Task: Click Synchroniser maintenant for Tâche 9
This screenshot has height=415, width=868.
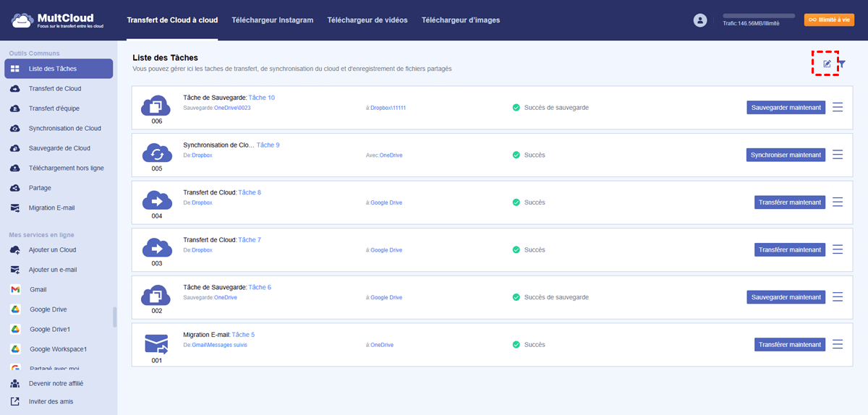Action: point(786,155)
